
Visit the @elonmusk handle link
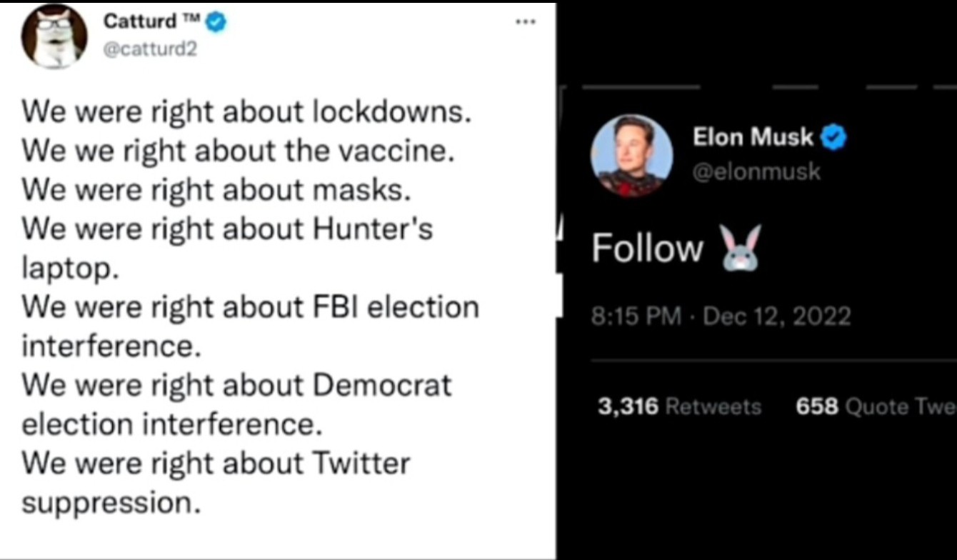pyautogui.click(x=757, y=171)
